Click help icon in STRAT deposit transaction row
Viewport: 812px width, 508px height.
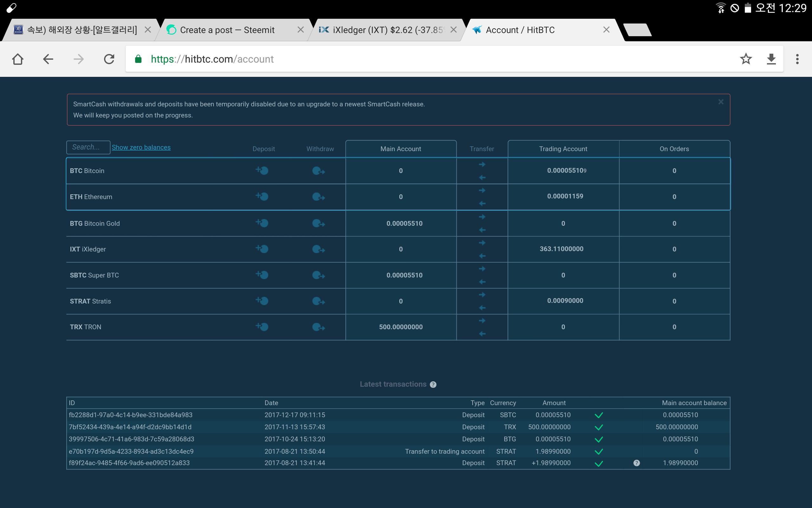click(x=637, y=463)
